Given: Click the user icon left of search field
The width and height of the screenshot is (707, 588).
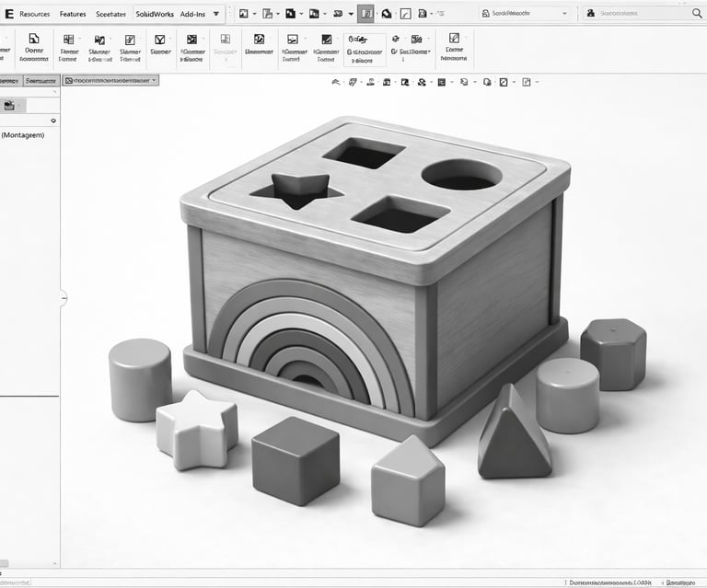Looking at the screenshot, I should click(591, 14).
